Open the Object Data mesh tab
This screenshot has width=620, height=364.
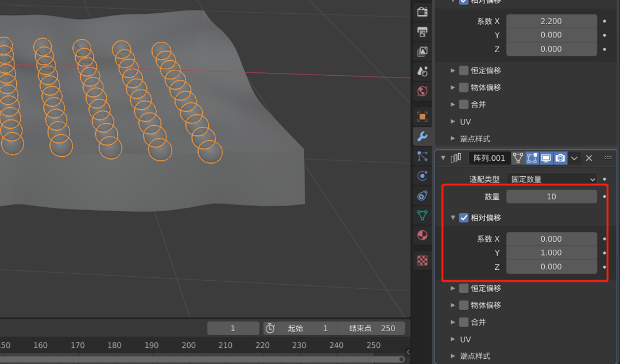pos(423,216)
